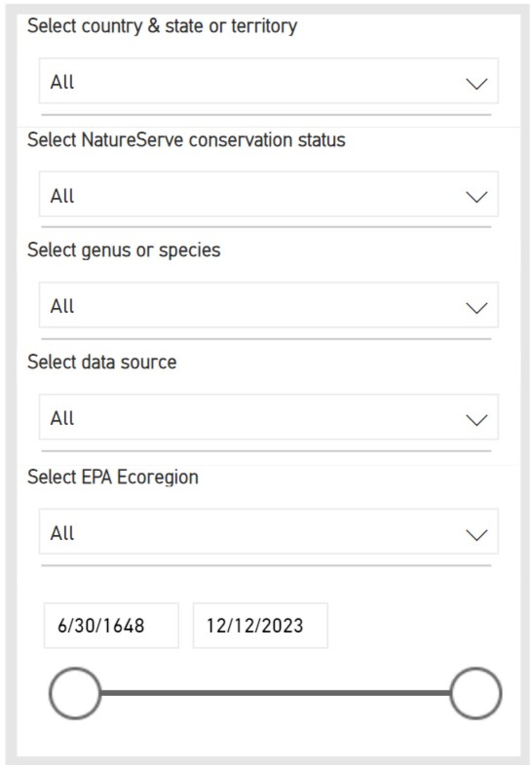Click the end date field showing 12/12/2023
This screenshot has width=532, height=765.
[260, 625]
